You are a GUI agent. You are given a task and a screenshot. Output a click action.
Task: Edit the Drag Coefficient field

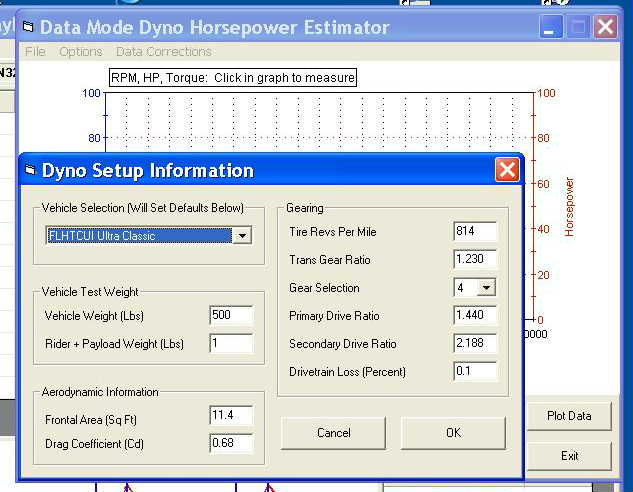pyautogui.click(x=231, y=442)
